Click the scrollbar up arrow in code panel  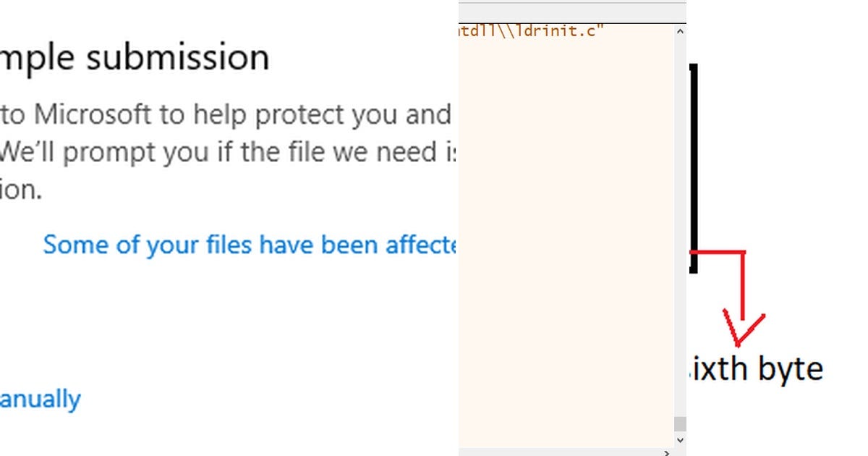point(678,33)
